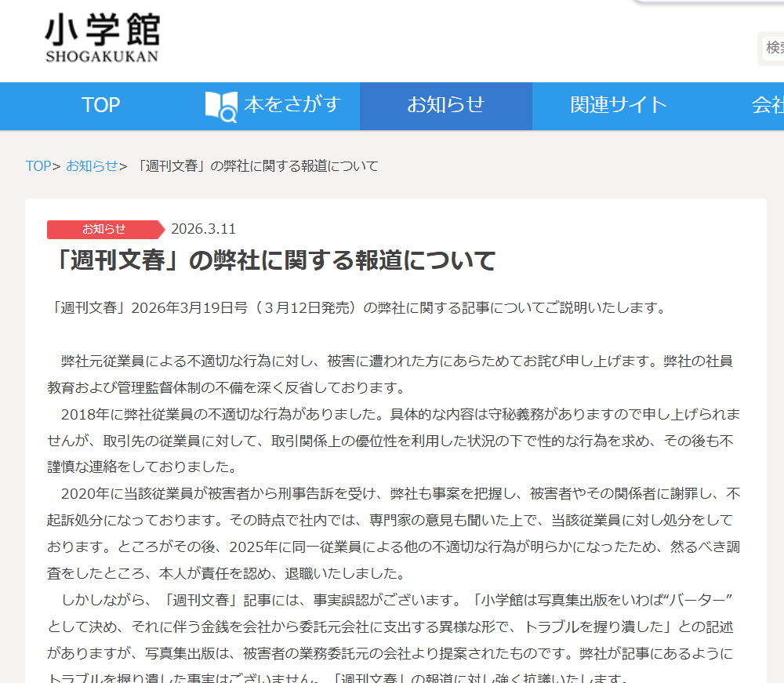Click the current page title in breadcrumb
This screenshot has height=683, width=784.
coord(257,165)
